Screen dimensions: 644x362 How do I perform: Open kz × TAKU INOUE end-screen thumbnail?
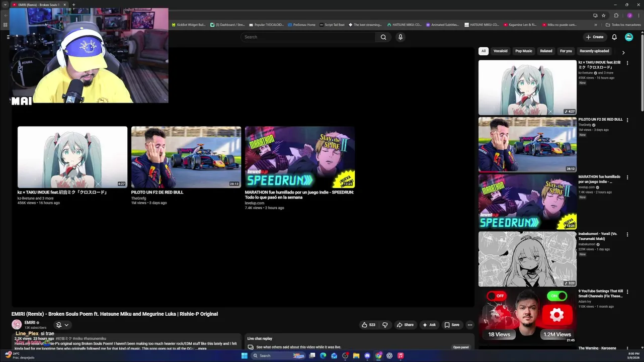point(72,157)
